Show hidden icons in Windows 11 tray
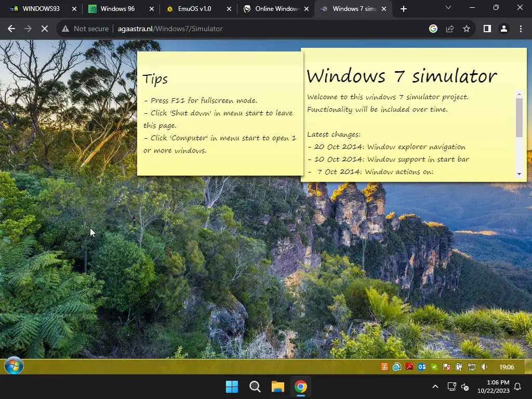The height and width of the screenshot is (399, 532). [x=435, y=387]
